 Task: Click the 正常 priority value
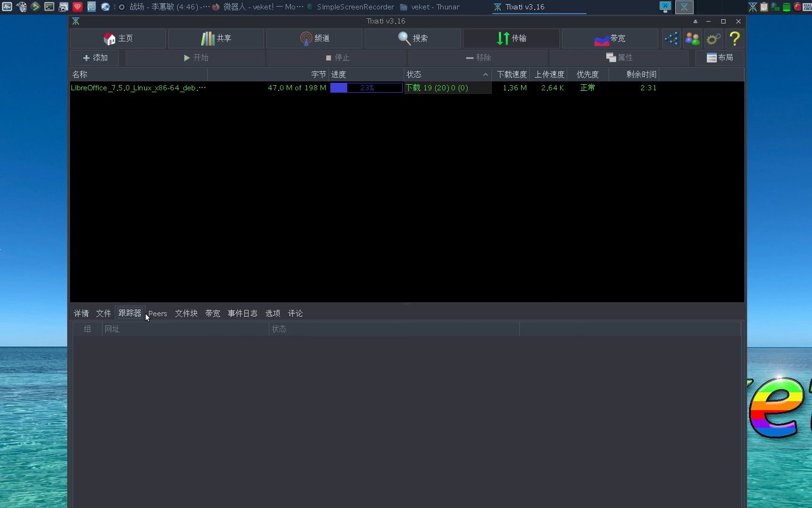point(587,88)
